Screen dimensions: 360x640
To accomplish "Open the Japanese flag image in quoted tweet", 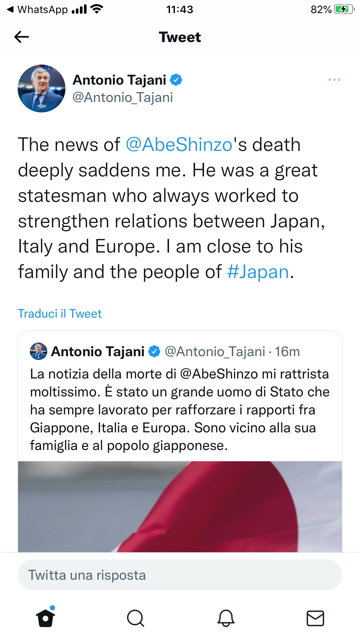I will [180, 507].
